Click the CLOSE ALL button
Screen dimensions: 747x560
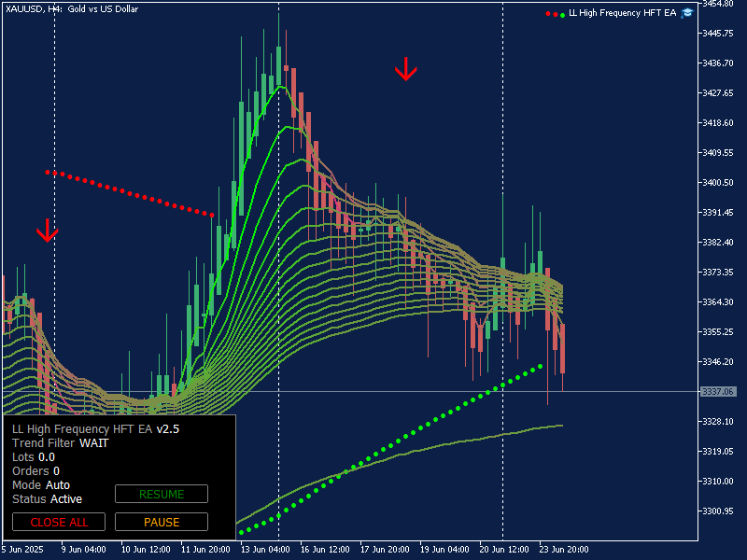(59, 522)
